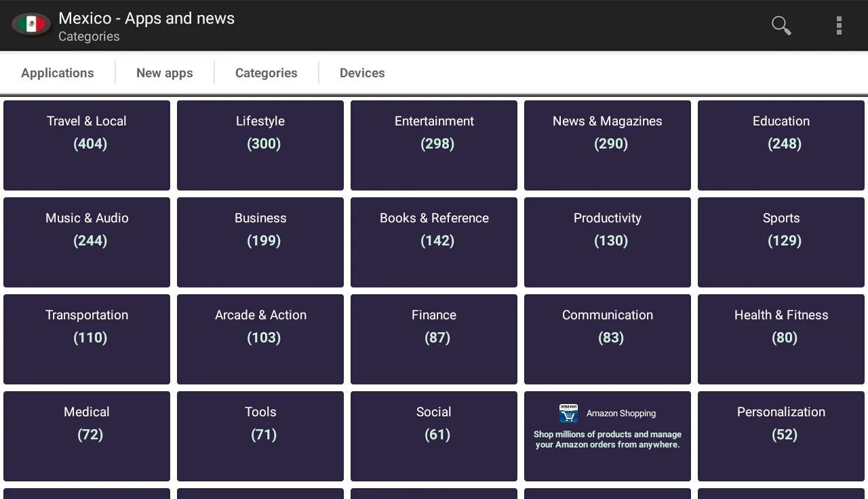Screen dimensions: 868x499
Task: Select the Personalization category
Action: (781, 436)
